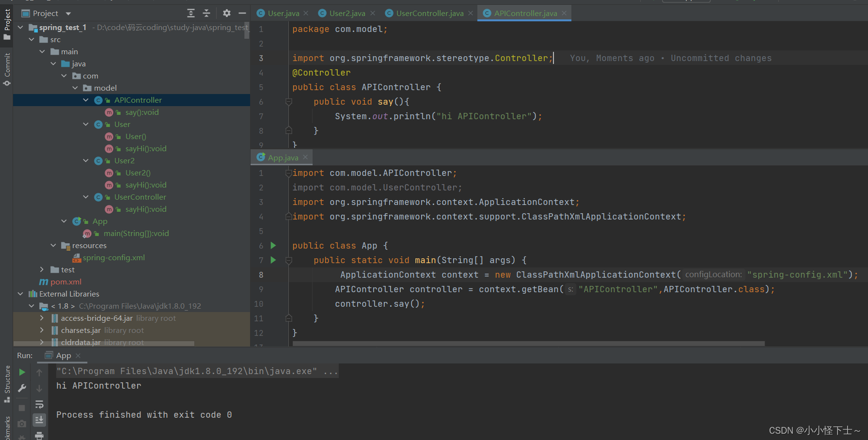This screenshot has width=868, height=440.
Task: Click Expand All in Project panel toolbar
Action: point(191,13)
